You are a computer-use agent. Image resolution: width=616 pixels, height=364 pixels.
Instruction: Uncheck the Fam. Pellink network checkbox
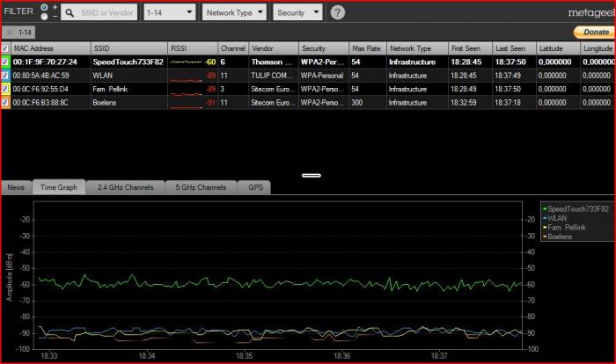pyautogui.click(x=5, y=89)
